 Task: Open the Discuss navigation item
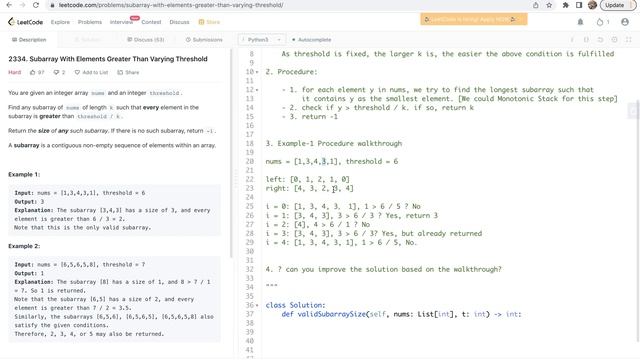click(179, 22)
